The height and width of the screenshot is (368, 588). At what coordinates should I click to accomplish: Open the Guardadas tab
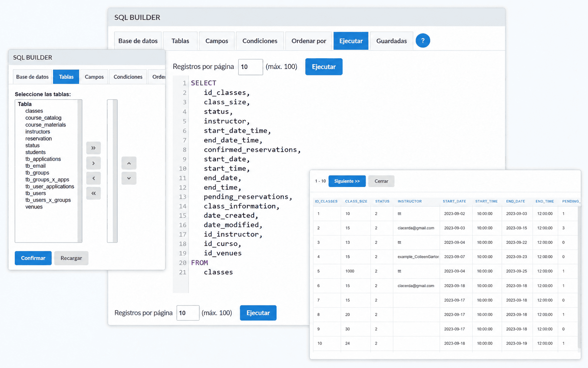392,41
